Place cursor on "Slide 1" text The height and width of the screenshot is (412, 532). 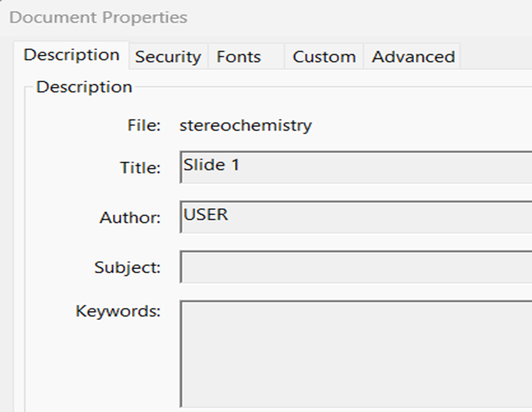(x=212, y=164)
